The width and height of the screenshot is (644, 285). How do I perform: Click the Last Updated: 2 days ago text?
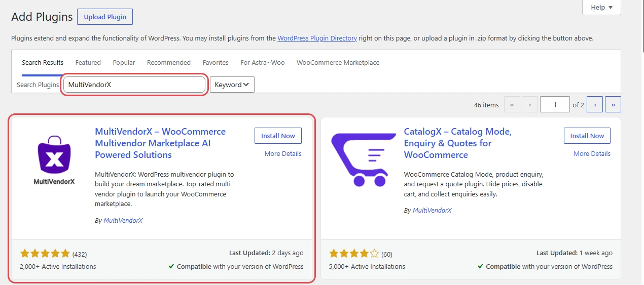[266, 253]
